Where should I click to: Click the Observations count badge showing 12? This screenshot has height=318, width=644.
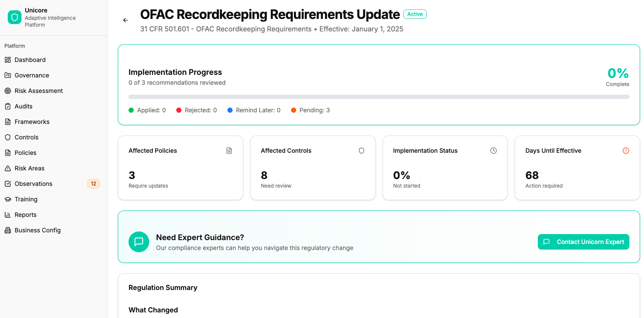(93, 184)
